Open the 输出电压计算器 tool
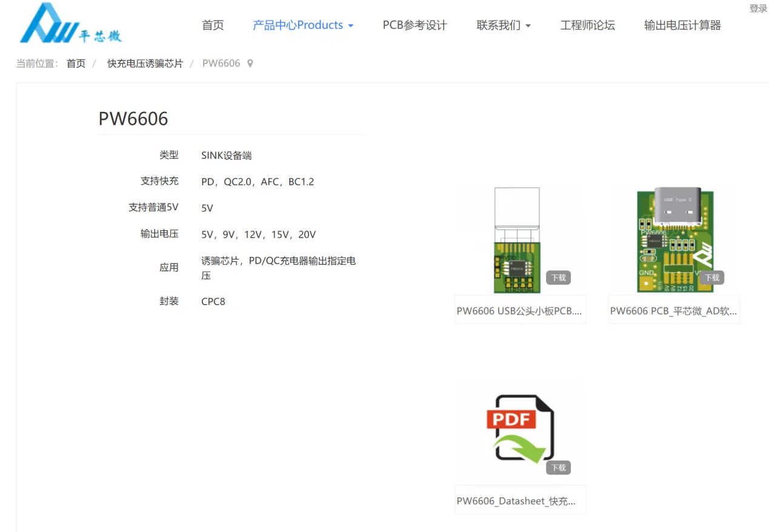The height and width of the screenshot is (532, 769). [x=682, y=25]
